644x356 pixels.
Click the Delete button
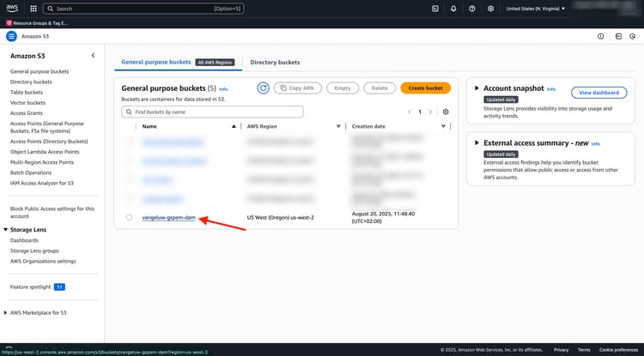380,88
